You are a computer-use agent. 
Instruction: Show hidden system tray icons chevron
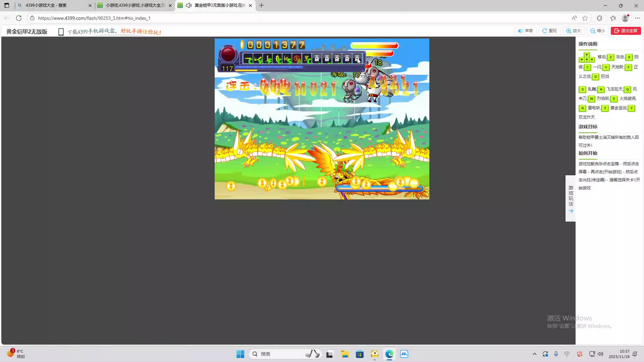point(534,354)
